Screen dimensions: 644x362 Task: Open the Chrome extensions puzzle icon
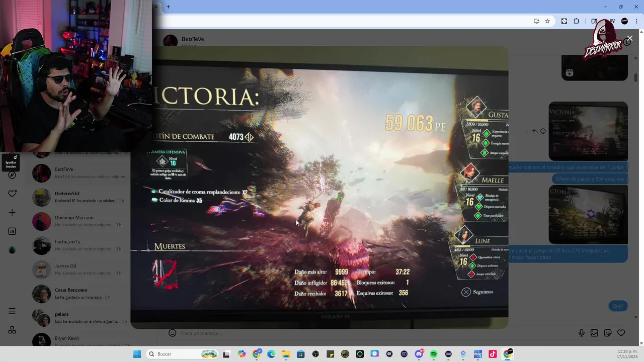pyautogui.click(x=577, y=21)
